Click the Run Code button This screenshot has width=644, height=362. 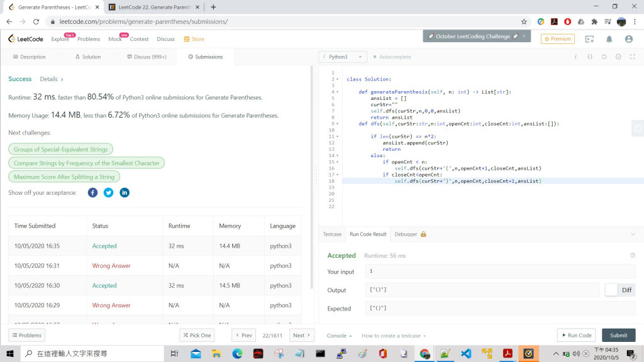click(x=577, y=336)
